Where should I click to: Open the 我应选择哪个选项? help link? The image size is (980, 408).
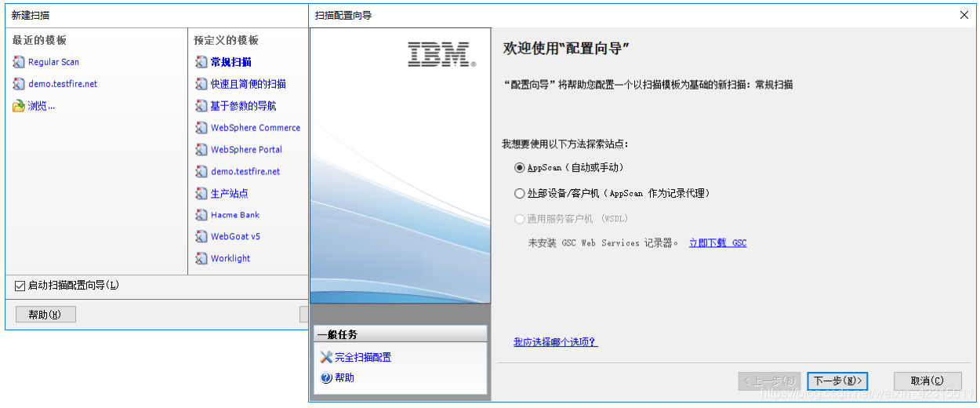pos(555,342)
